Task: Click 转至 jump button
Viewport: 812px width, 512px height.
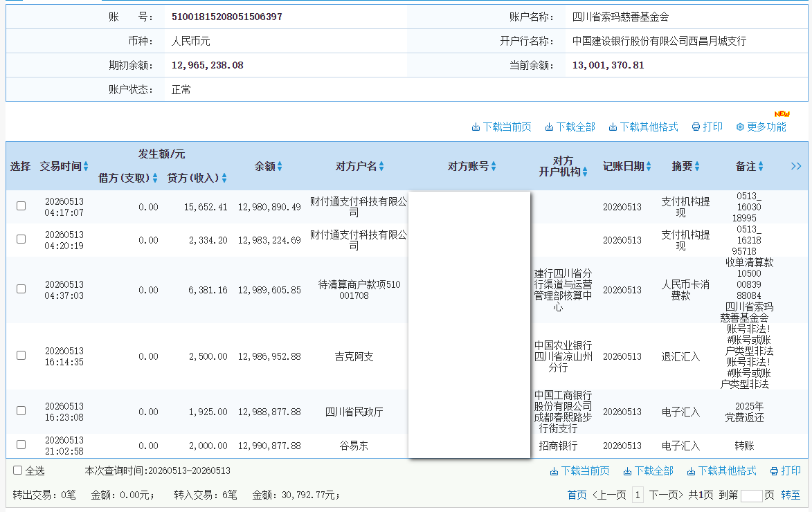Action: click(791, 495)
